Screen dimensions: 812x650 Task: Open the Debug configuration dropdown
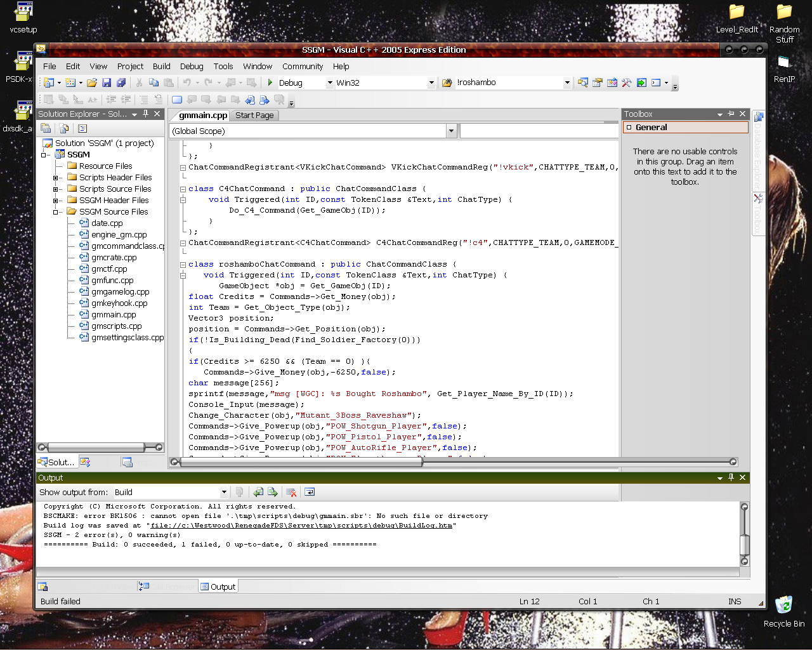329,83
